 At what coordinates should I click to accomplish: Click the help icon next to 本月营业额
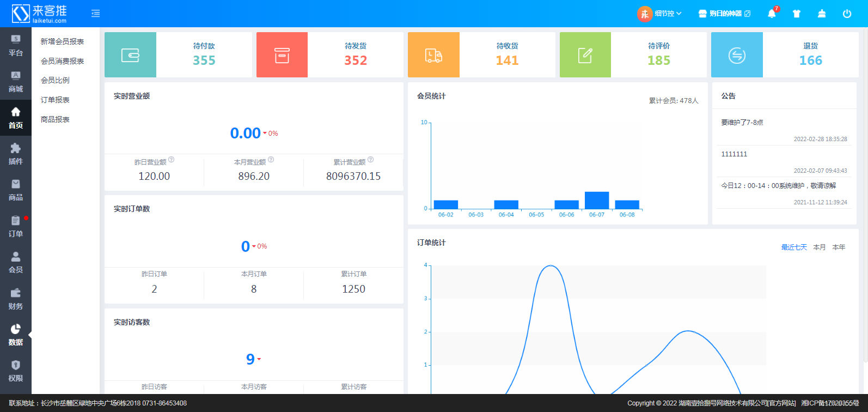pos(271,160)
